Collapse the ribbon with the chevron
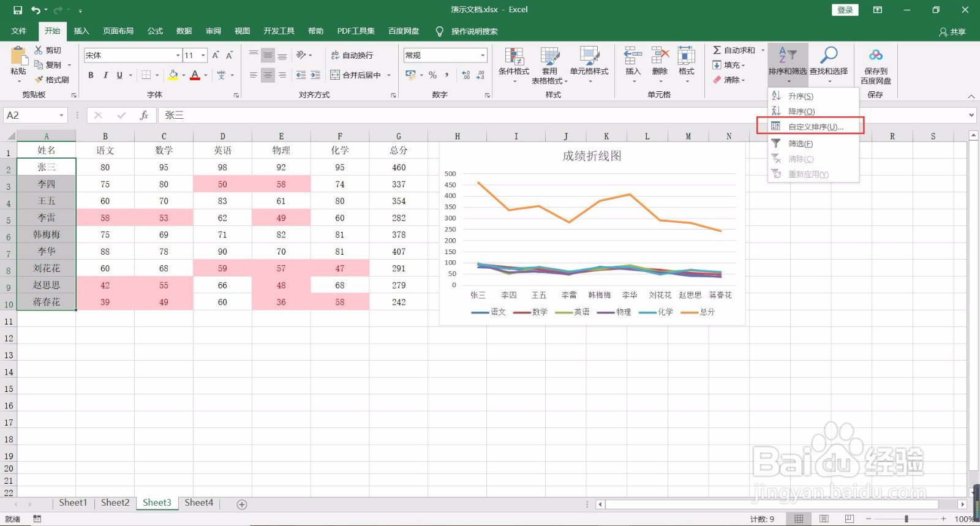The width and height of the screenshot is (980, 526). point(971,96)
